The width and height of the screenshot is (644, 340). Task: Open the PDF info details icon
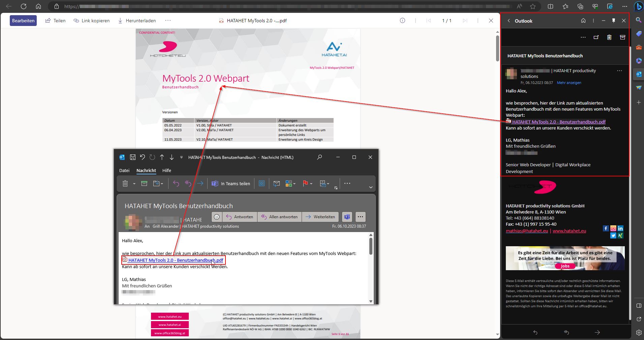pyautogui.click(x=402, y=21)
